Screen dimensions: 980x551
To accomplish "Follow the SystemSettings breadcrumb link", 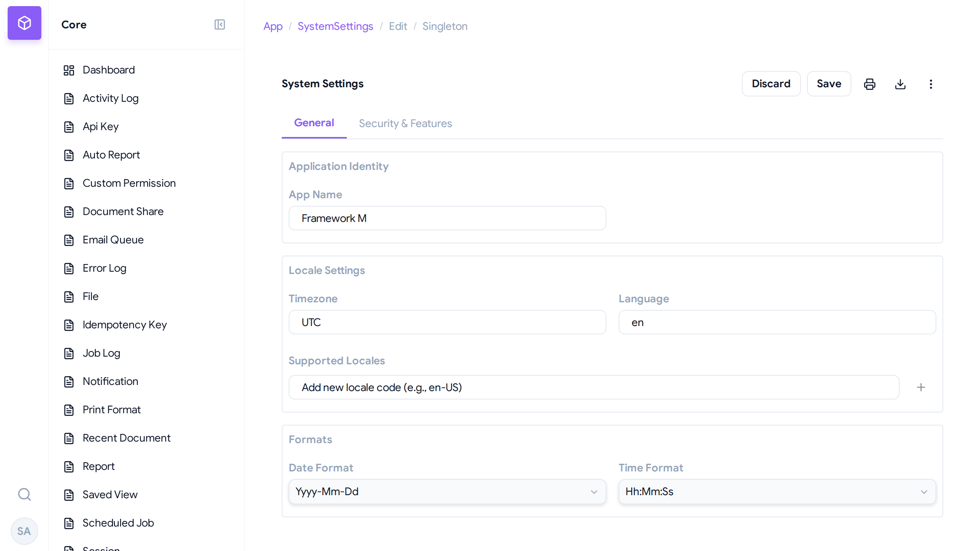I will pyautogui.click(x=335, y=26).
